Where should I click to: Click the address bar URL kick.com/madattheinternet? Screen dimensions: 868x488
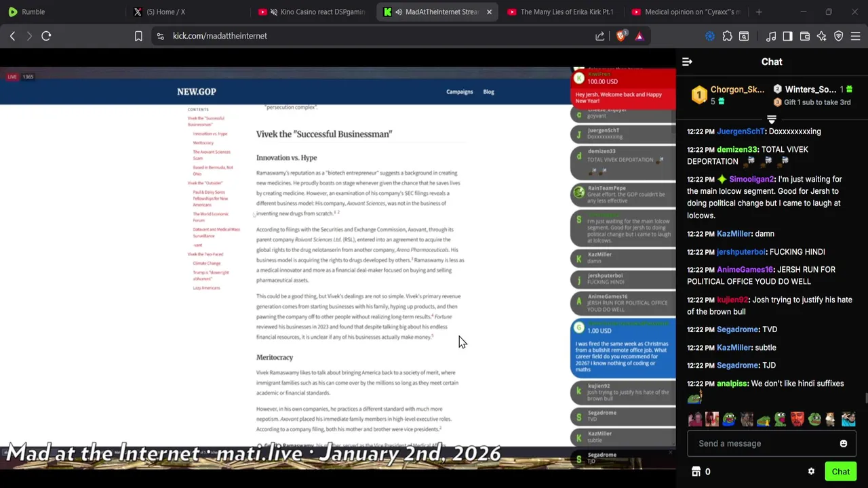pos(220,36)
